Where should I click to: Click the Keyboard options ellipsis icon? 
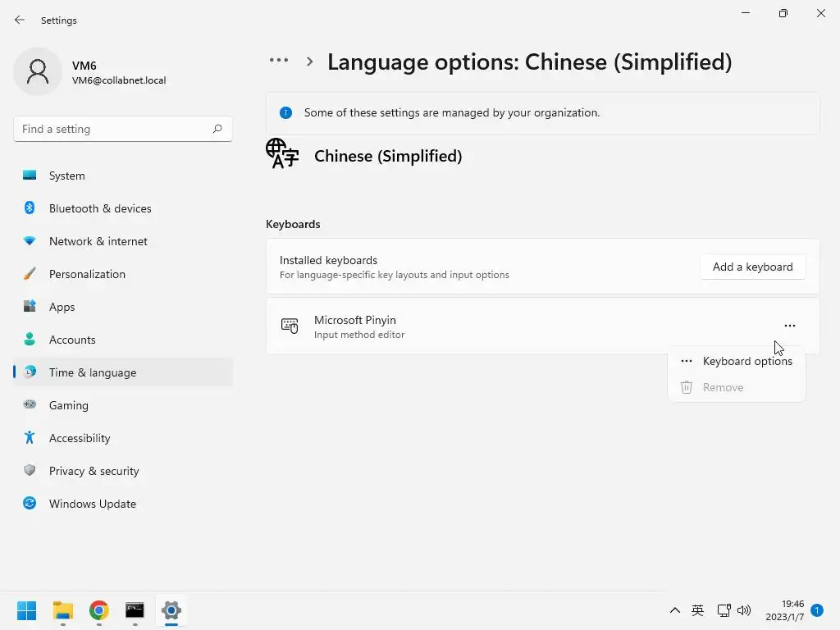click(687, 361)
